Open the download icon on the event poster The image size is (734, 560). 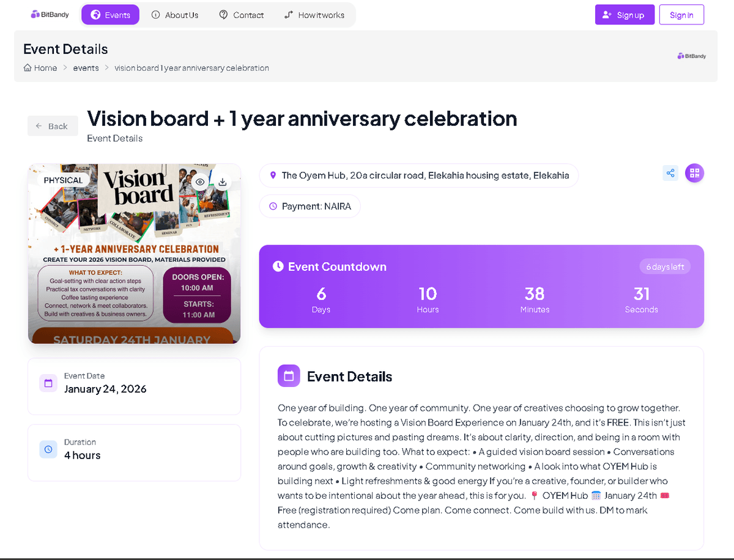(223, 182)
